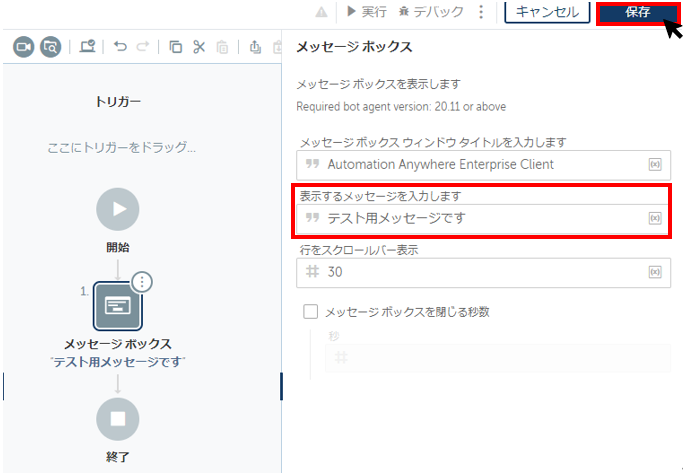Click the window title input field

coord(484,165)
